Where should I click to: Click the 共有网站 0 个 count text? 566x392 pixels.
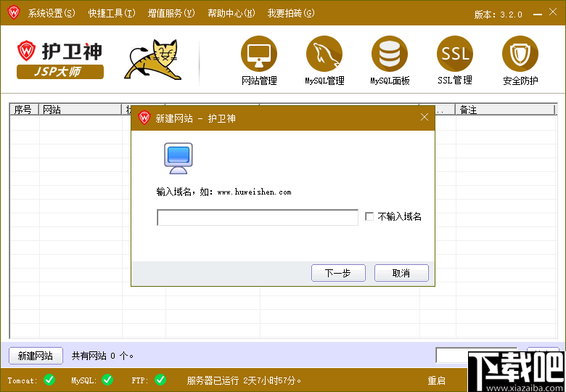(102, 356)
